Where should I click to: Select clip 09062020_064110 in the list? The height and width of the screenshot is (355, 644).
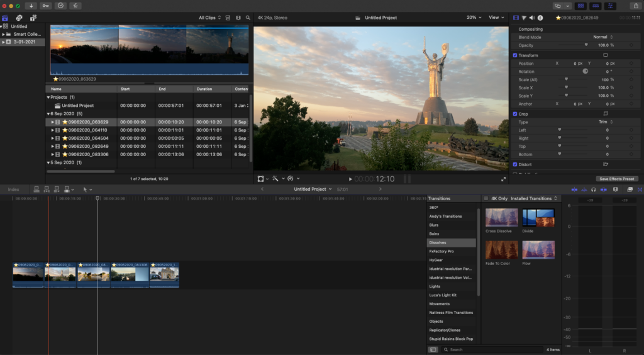(148, 130)
